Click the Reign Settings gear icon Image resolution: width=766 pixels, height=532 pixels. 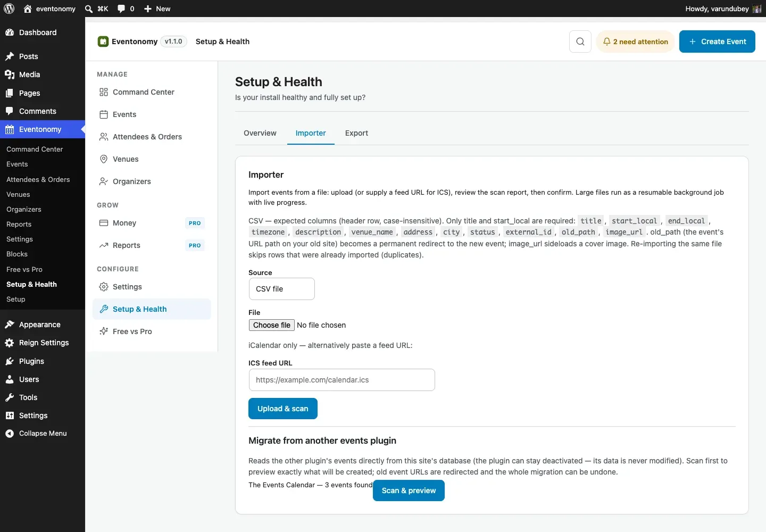pyautogui.click(x=10, y=343)
